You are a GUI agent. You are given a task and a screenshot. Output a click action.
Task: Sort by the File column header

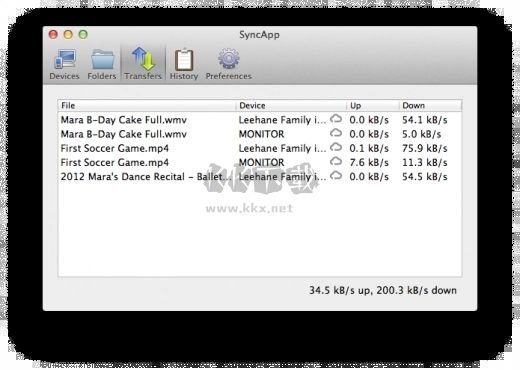coord(147,105)
